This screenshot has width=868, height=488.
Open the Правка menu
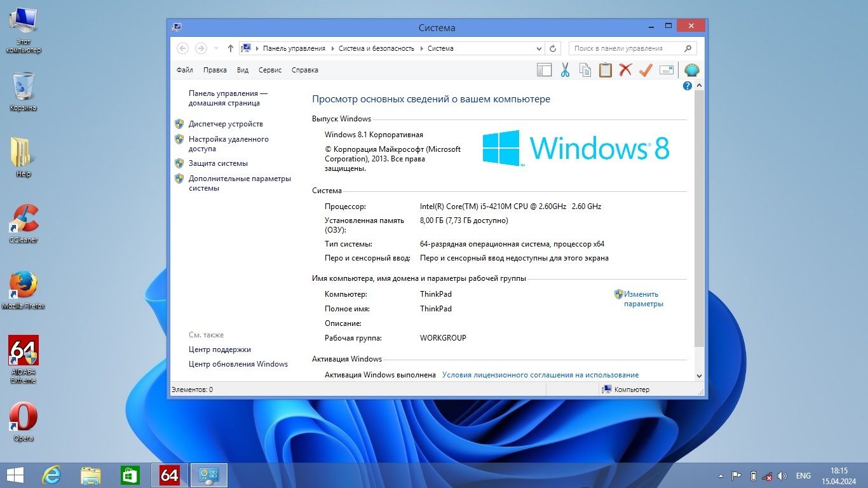coord(215,70)
